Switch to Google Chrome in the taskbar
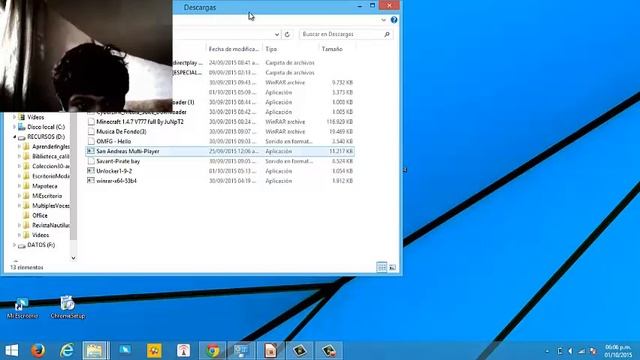 click(212, 351)
